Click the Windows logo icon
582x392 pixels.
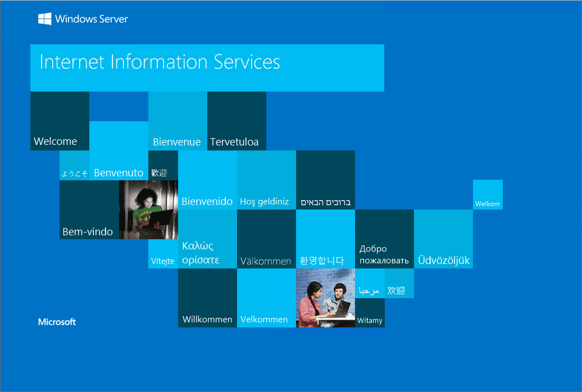click(44, 19)
